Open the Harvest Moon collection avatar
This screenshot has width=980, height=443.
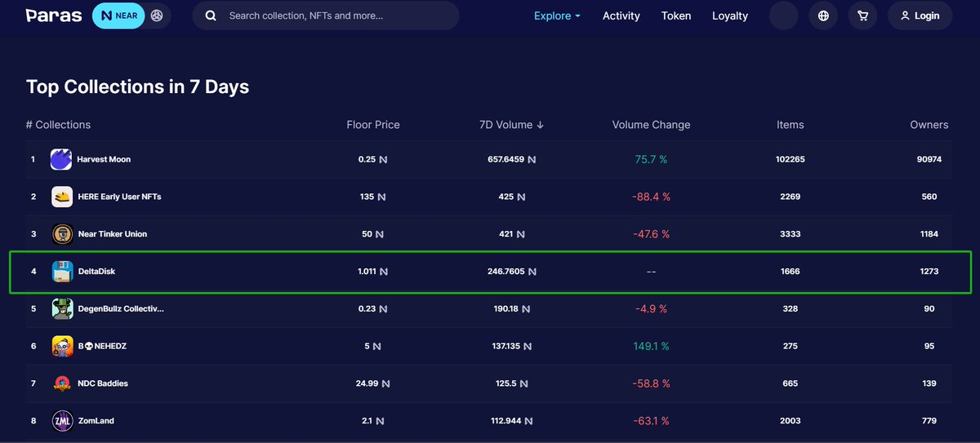(61, 159)
